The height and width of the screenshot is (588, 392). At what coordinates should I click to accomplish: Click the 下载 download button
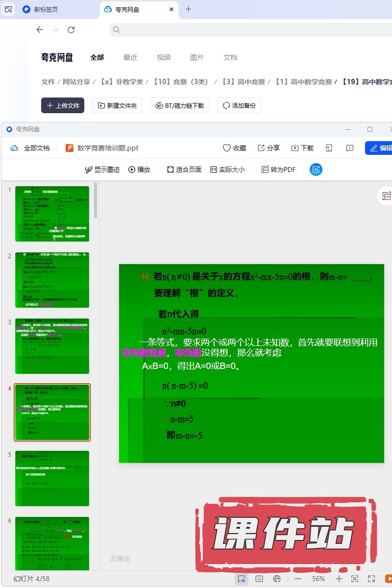click(x=302, y=148)
